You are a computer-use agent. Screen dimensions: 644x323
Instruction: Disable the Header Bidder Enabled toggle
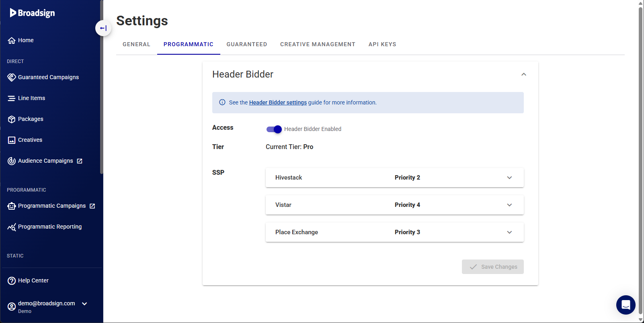pyautogui.click(x=274, y=129)
